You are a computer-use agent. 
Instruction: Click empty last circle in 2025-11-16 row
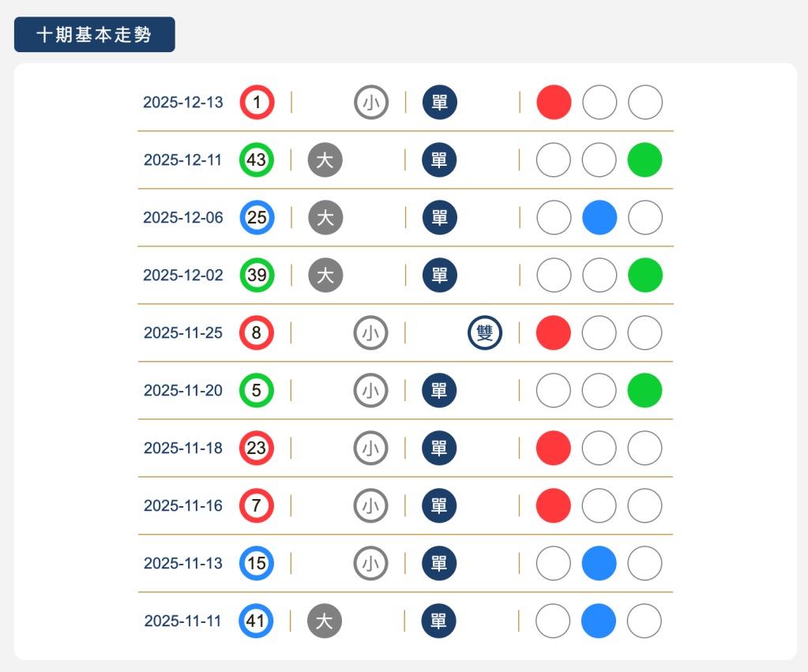click(645, 505)
